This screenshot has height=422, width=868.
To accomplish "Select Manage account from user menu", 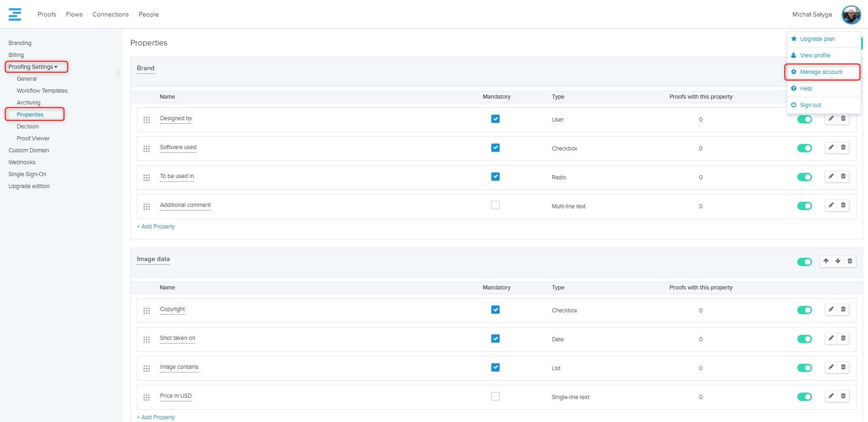I will point(821,72).
